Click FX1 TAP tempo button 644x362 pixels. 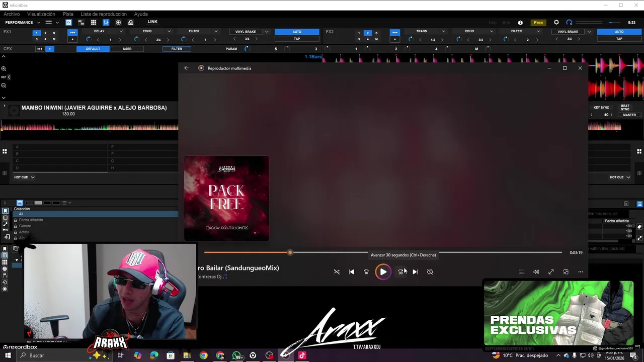coord(297,39)
